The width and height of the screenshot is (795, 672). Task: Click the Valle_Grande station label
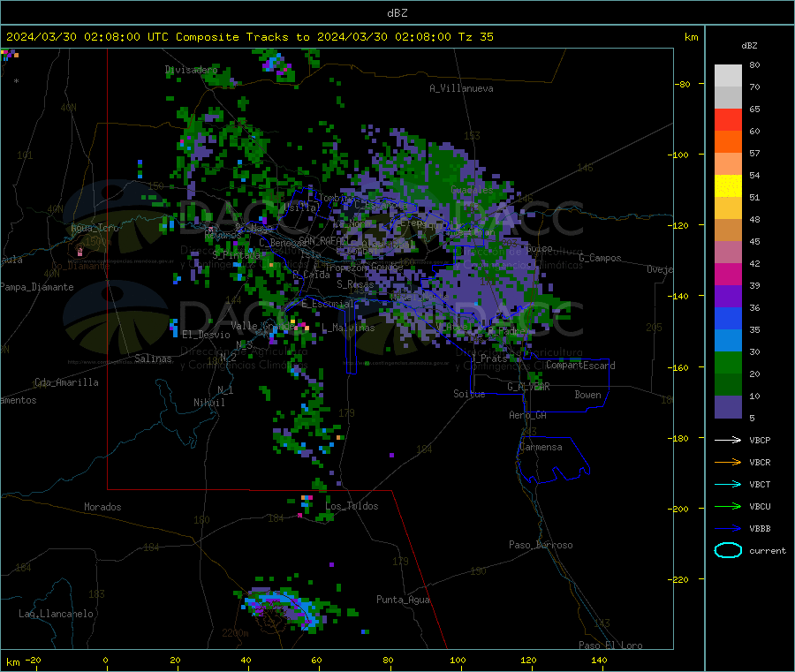pos(262,326)
